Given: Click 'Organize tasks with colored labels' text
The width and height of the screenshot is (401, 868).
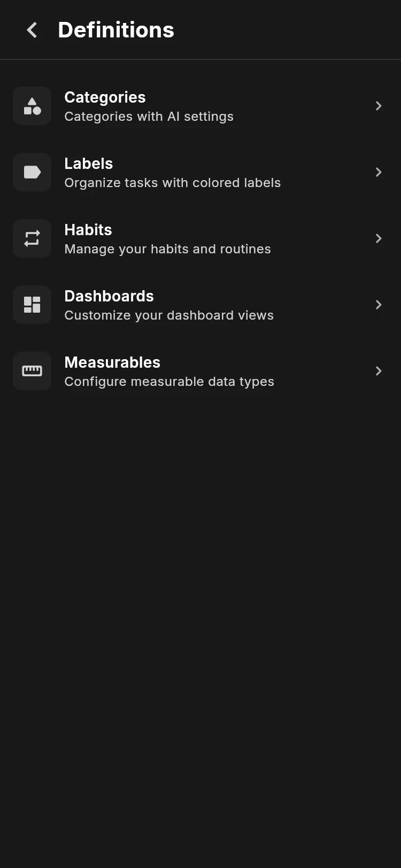Looking at the screenshot, I should (x=173, y=183).
